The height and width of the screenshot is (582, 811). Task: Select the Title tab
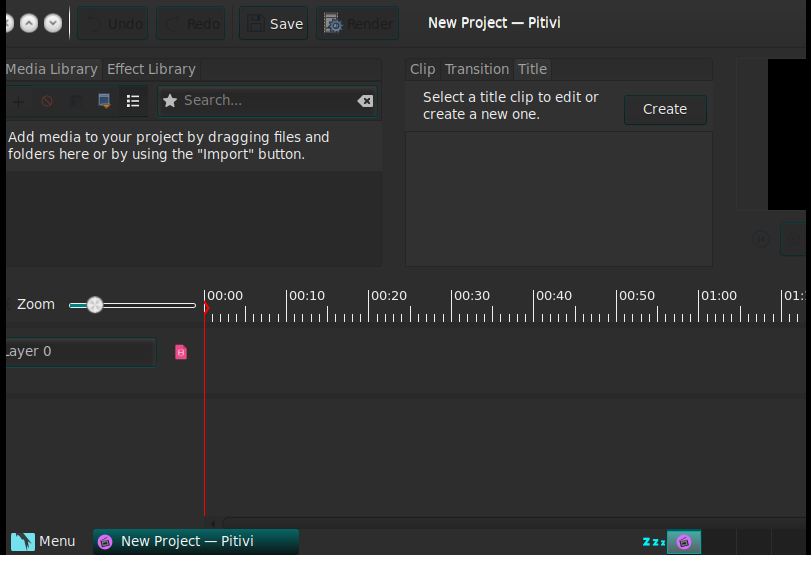tap(532, 69)
